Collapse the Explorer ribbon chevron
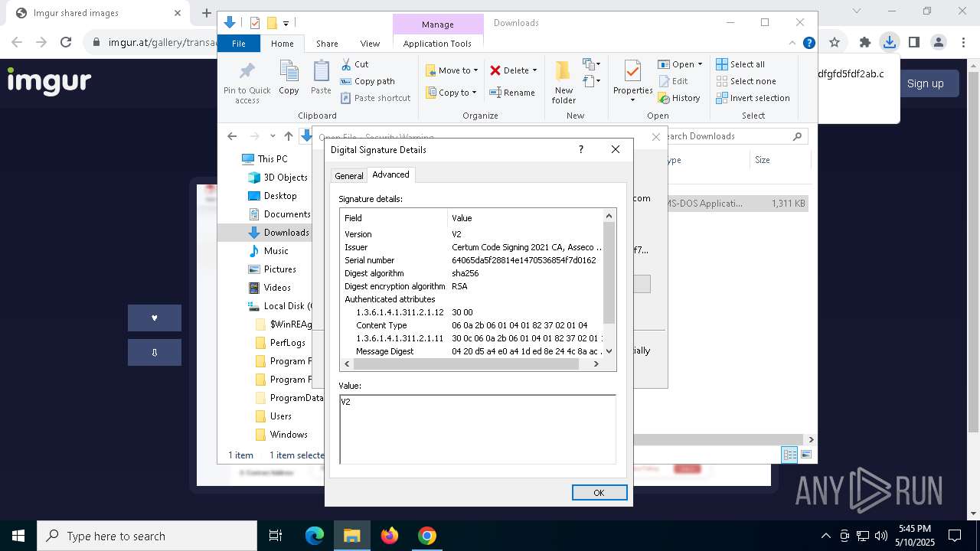The image size is (980, 551). click(792, 44)
